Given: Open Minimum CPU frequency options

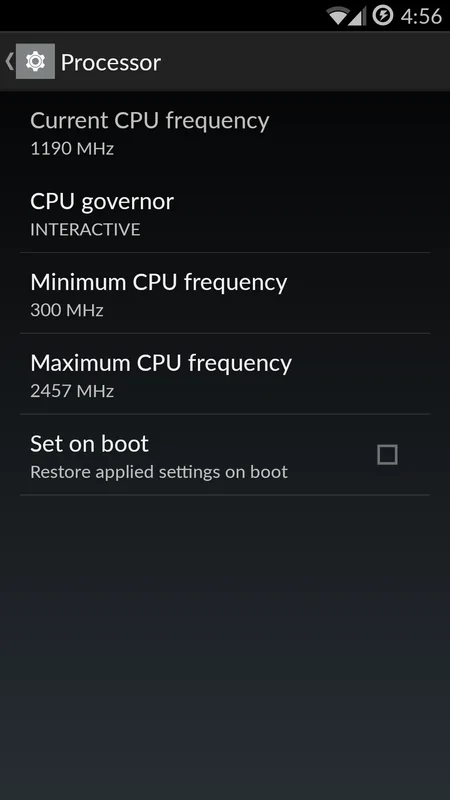Looking at the screenshot, I should pyautogui.click(x=225, y=293).
